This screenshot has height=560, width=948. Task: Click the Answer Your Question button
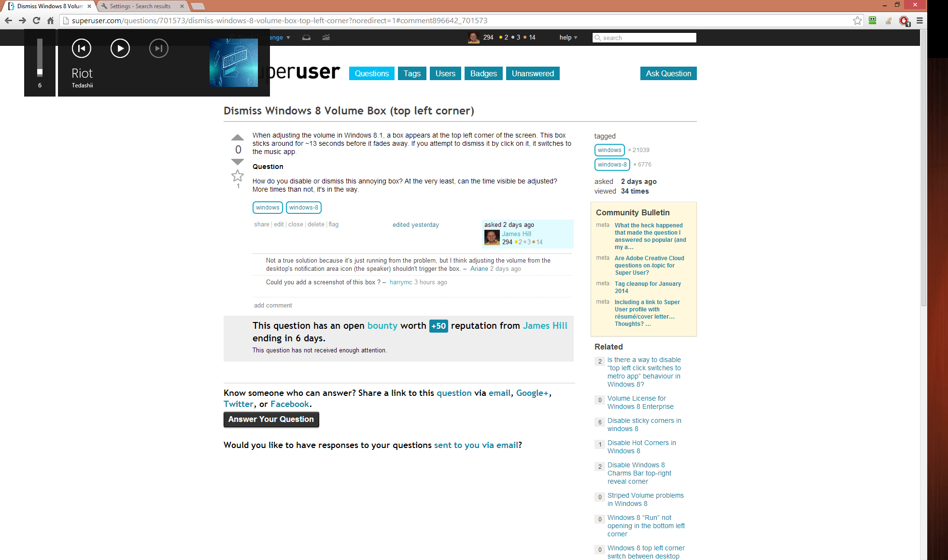pos(270,420)
